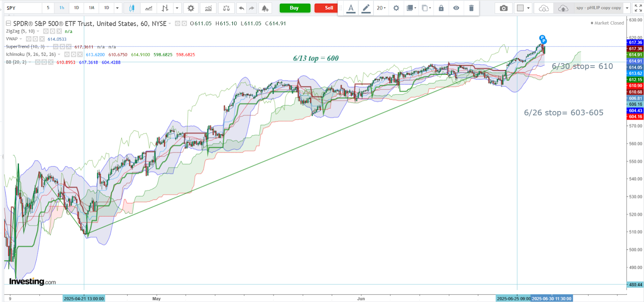644x302 pixels.
Task: Open the bar style dropdown arrow
Action: [x=177, y=8]
